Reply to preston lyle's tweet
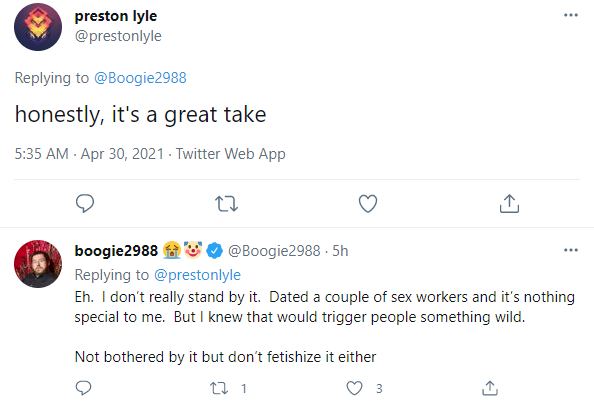The image size is (594, 407). tap(85, 204)
